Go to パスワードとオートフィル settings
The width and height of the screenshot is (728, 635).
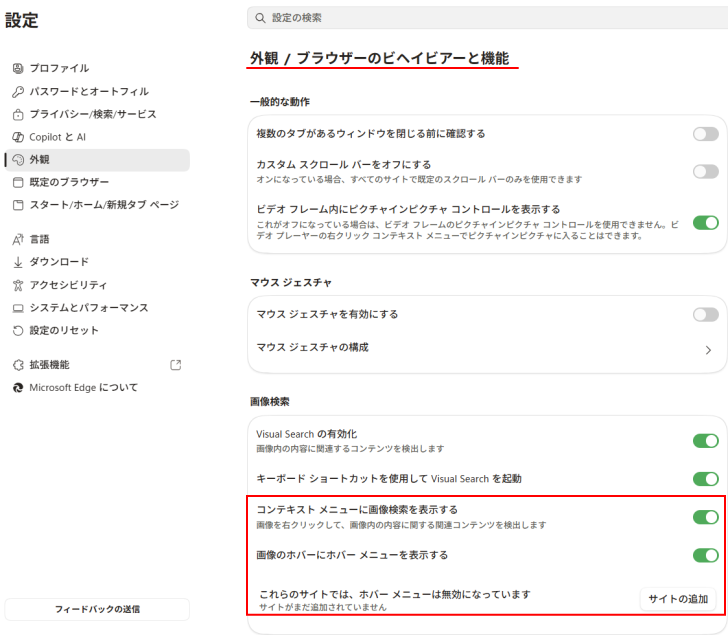[97, 91]
